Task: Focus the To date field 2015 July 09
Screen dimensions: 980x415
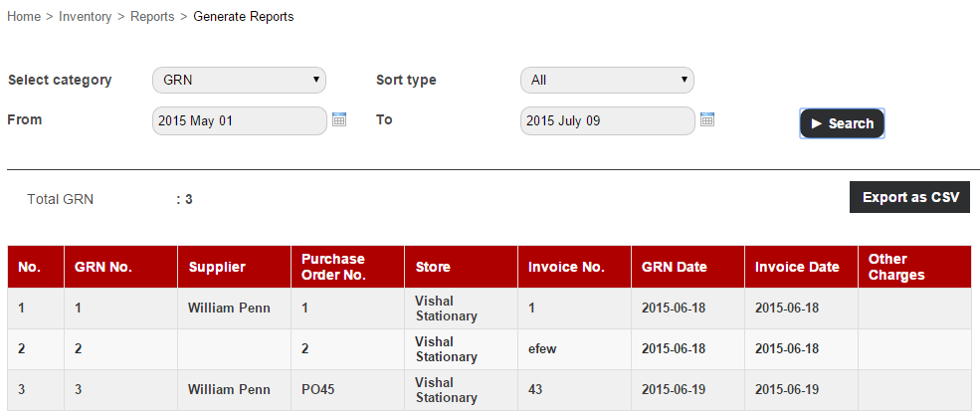Action: click(x=608, y=120)
